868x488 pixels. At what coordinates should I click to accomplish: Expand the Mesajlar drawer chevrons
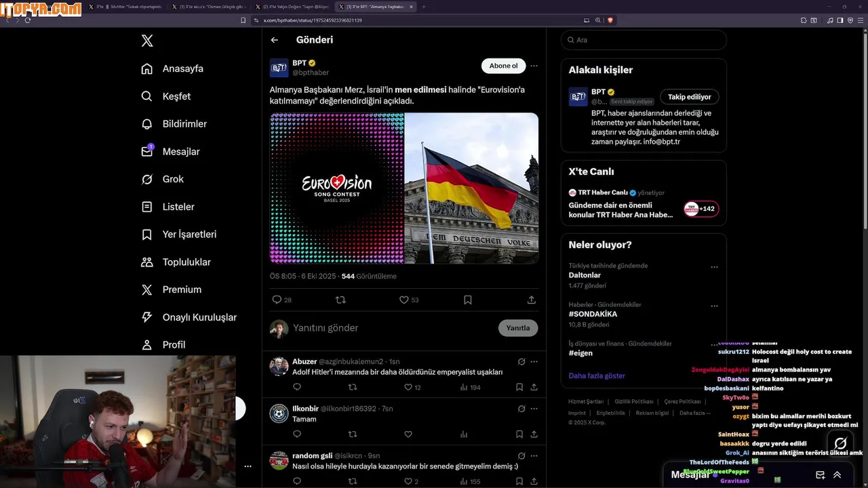pos(837,475)
